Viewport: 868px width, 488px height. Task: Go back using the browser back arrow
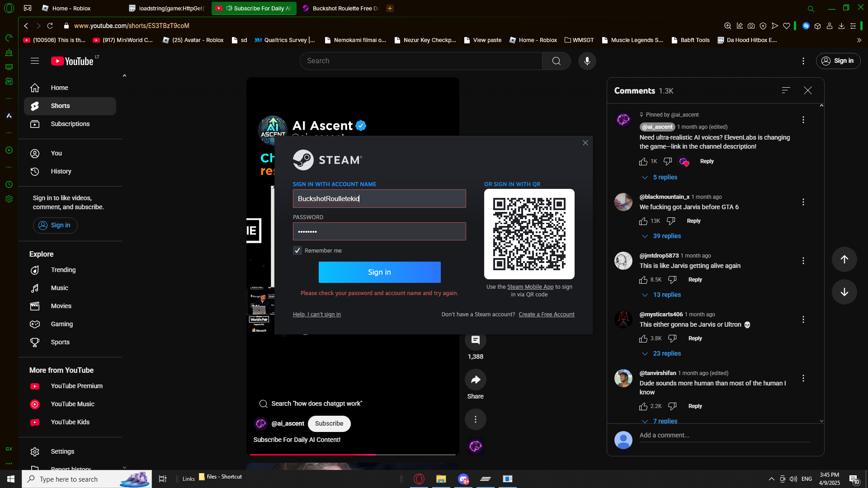pos(26,26)
